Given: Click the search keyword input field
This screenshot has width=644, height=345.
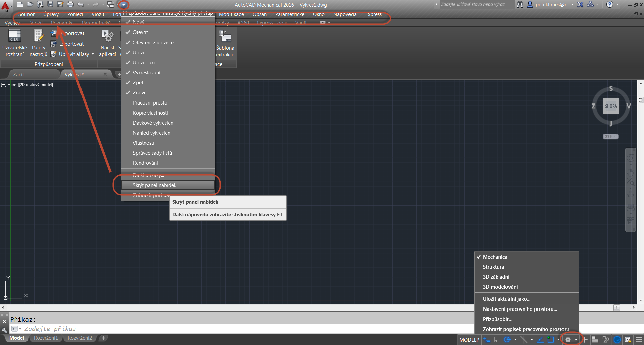Looking at the screenshot, I should click(x=476, y=4).
